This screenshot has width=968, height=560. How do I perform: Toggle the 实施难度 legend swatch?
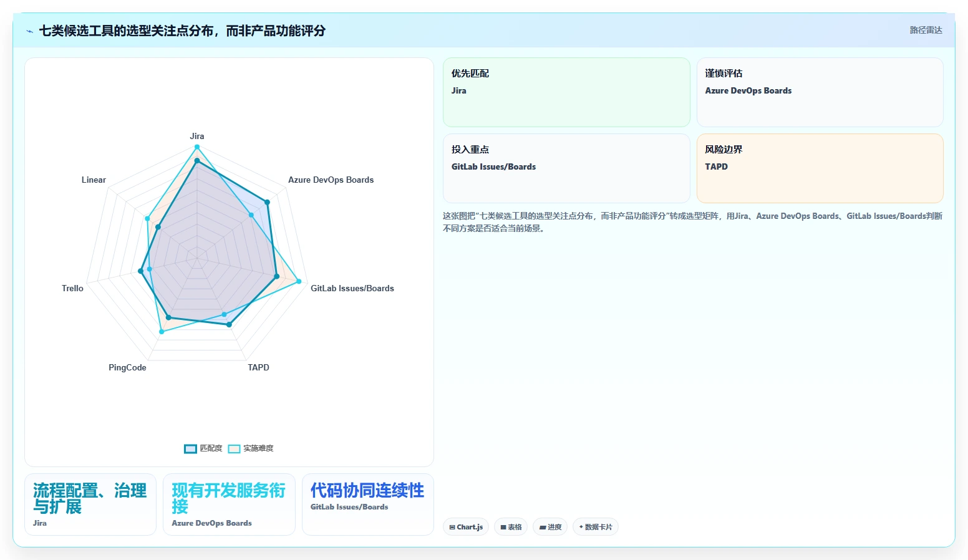pos(234,448)
